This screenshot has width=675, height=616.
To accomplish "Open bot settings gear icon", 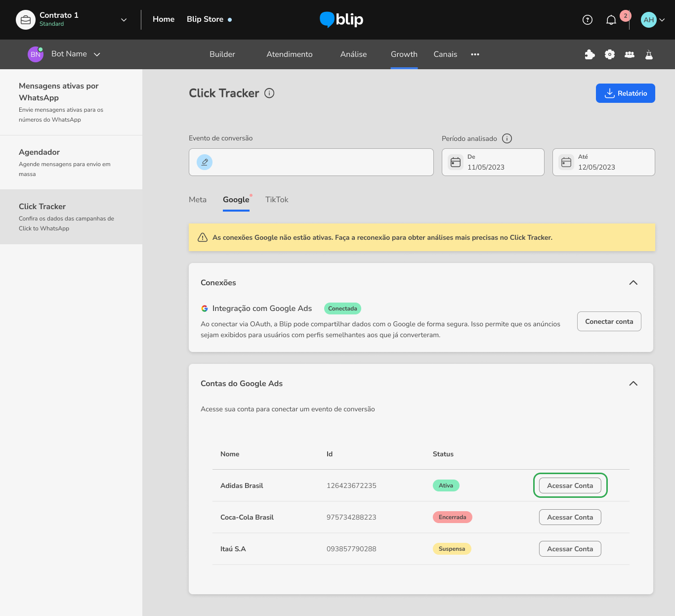I will pos(610,54).
